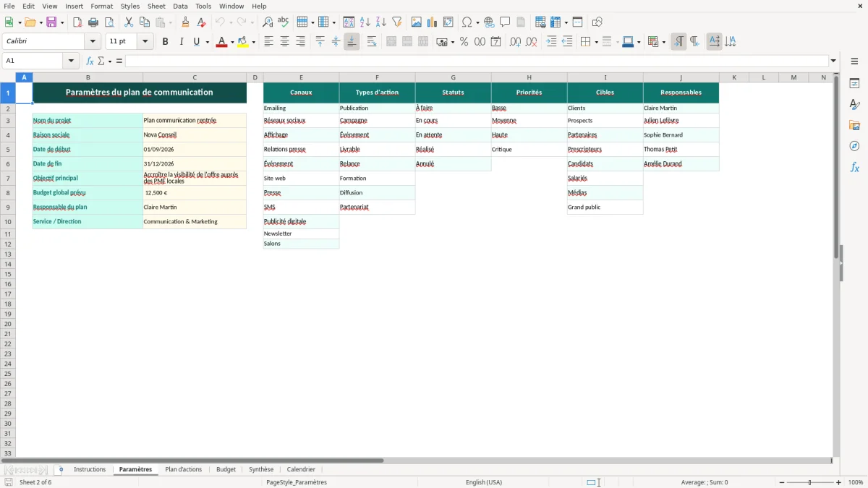This screenshot has height=488, width=868.
Task: Toggle align left button
Action: pos(268,42)
